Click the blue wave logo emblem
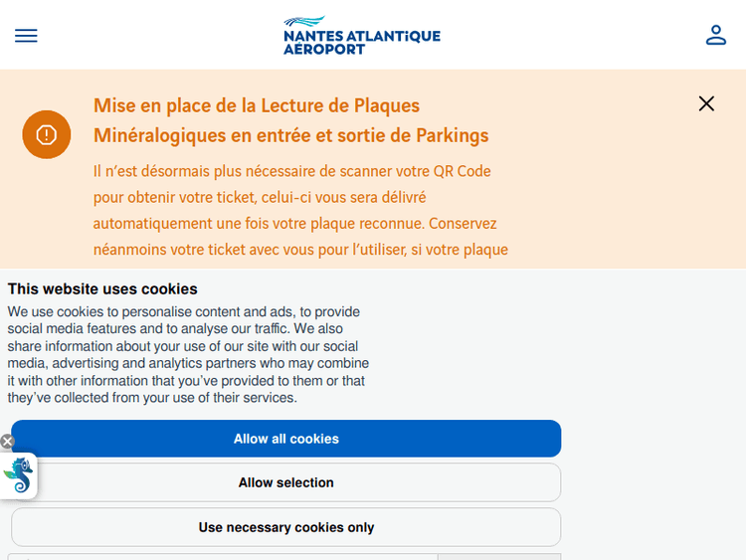746x560 pixels. coord(305,22)
